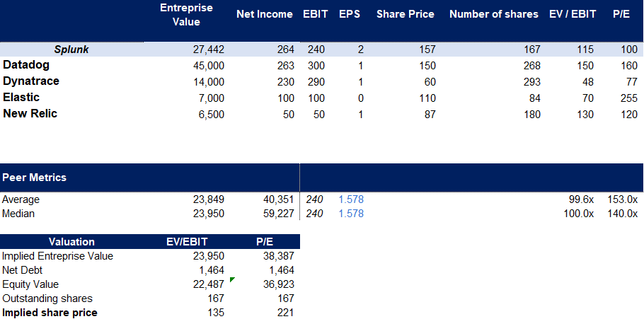Click New Relic share price 87
The image size is (644, 319).
[x=430, y=115]
